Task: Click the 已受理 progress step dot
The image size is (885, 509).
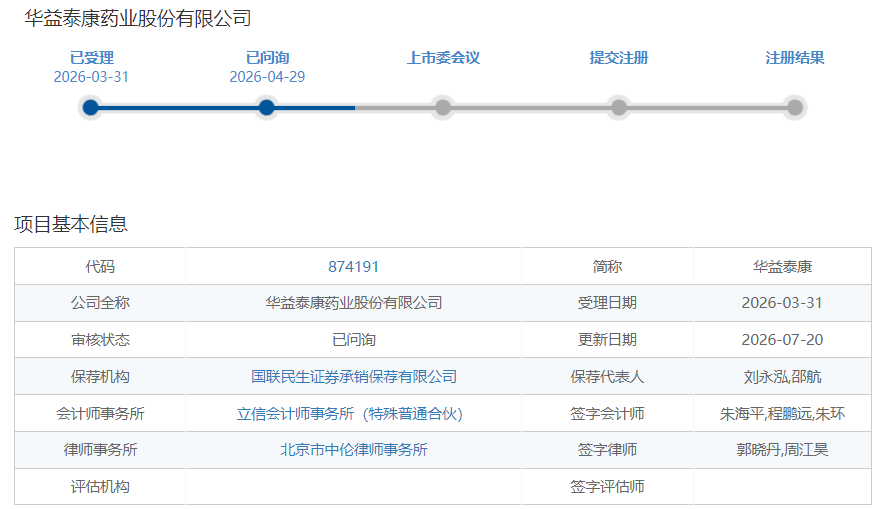Action: coord(90,107)
